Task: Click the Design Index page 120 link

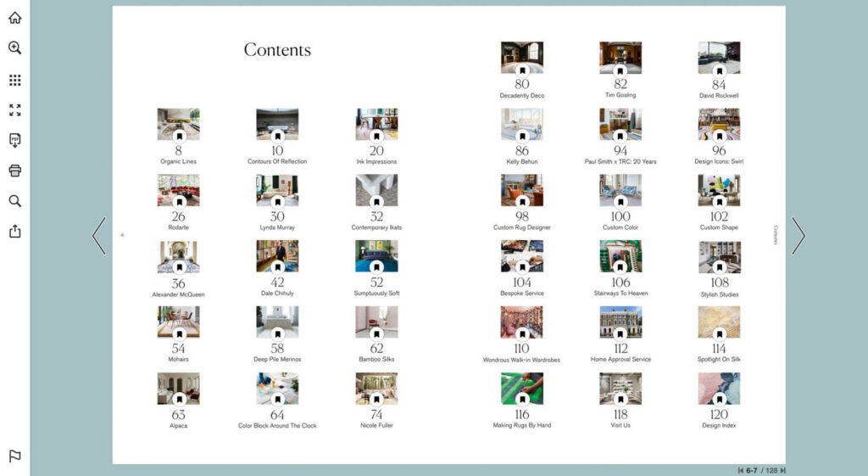Action: pos(719,414)
